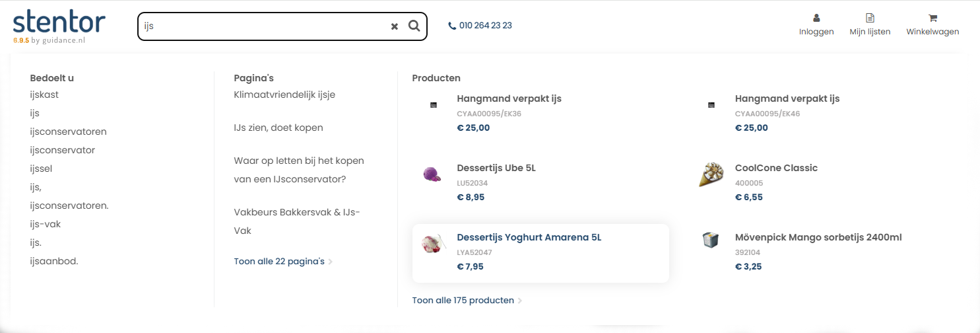Viewport: 980px width, 333px height.
Task: Select the 'ijskast' search suggestion
Action: (44, 94)
